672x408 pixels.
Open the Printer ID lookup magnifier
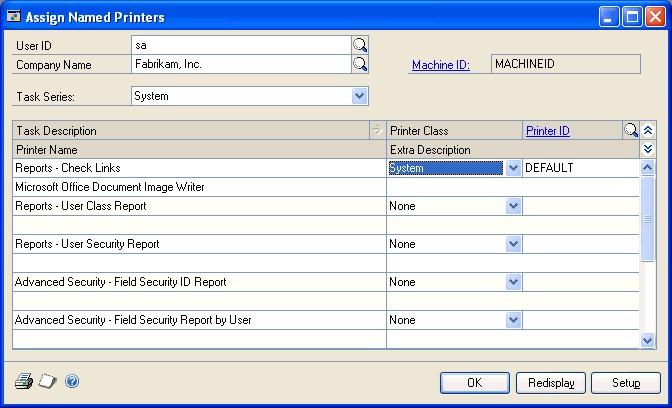630,130
